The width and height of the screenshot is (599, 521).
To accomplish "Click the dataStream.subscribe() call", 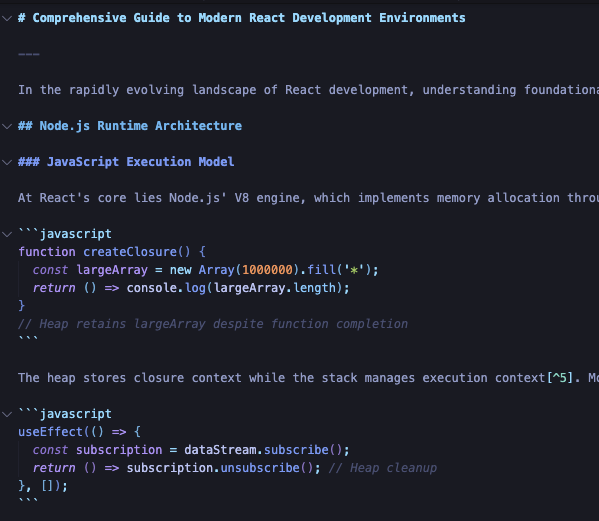I will pyautogui.click(x=263, y=450).
